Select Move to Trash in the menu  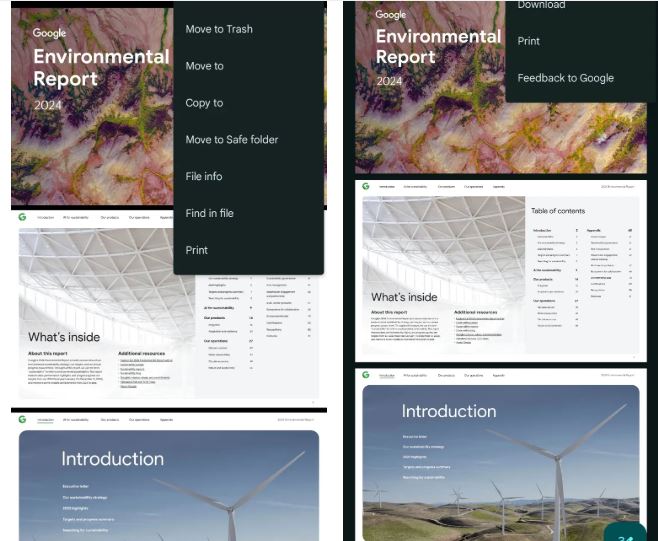[219, 29]
